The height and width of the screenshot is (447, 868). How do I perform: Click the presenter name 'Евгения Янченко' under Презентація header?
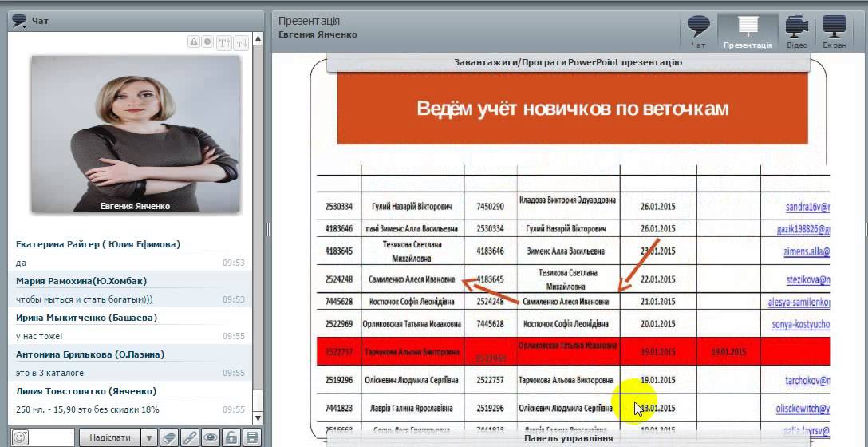(318, 34)
